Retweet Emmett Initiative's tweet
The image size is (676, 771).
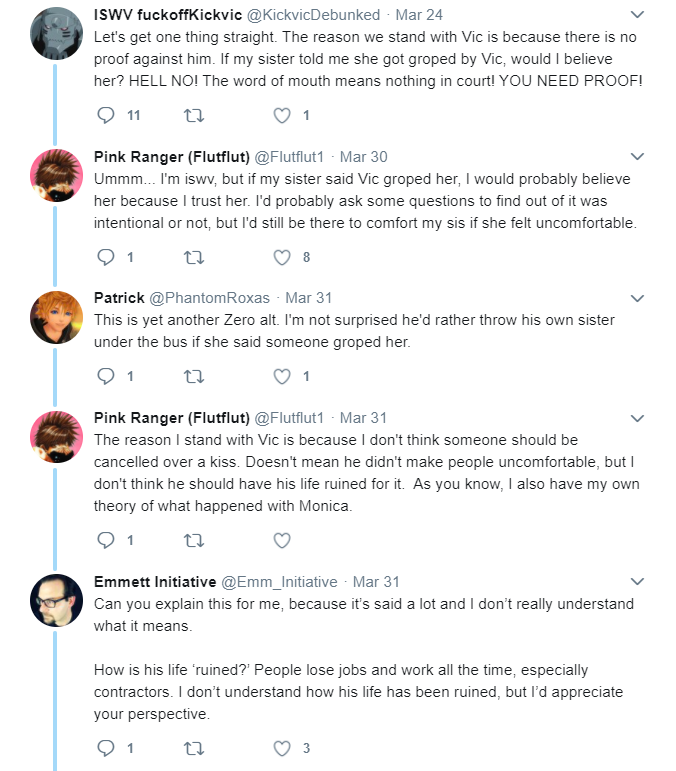tap(194, 748)
